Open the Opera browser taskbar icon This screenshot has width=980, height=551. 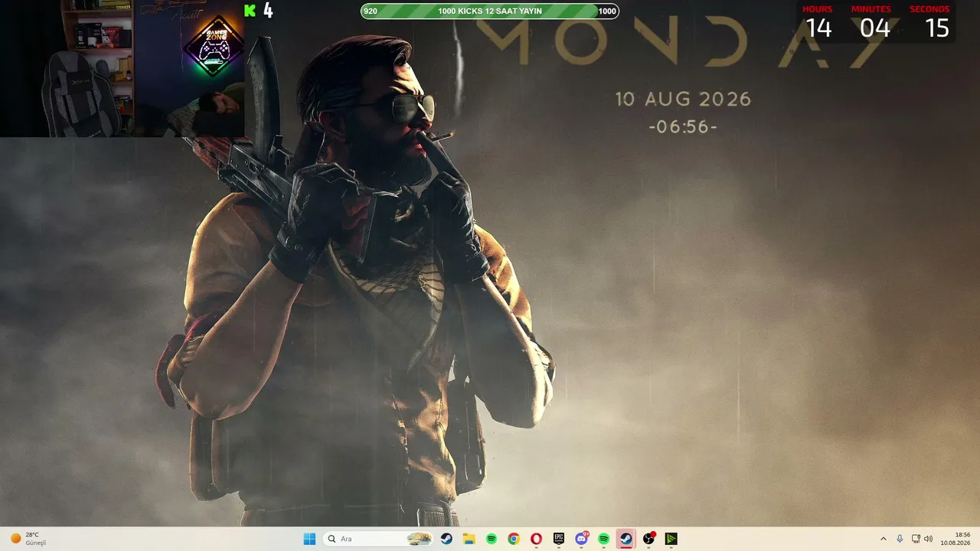pos(536,539)
